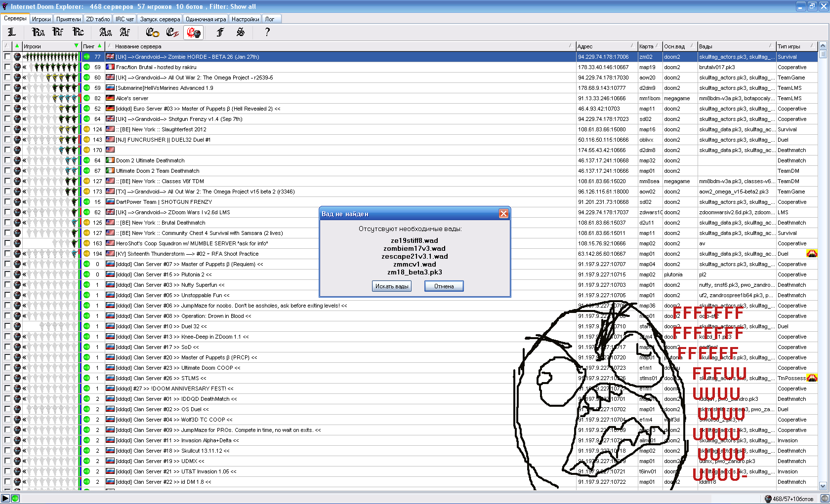Viewport: 830px width, 504px height.
Task: Click the 'Ra' refresh all toolbar icon
Action: [38, 32]
